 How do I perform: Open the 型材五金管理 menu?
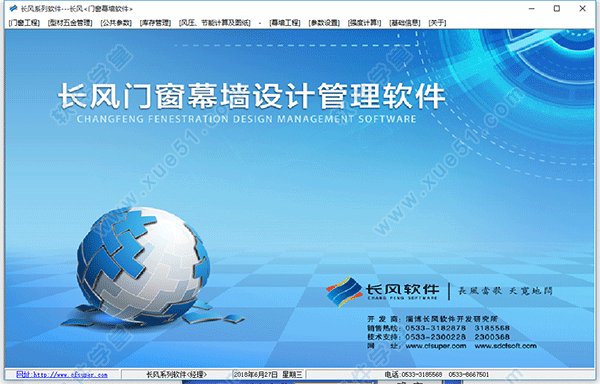[70, 23]
